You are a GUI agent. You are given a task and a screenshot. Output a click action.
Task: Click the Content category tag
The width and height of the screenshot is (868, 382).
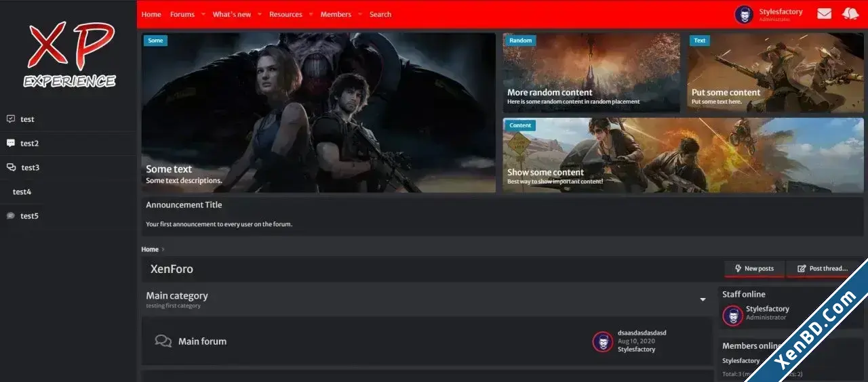(520, 125)
